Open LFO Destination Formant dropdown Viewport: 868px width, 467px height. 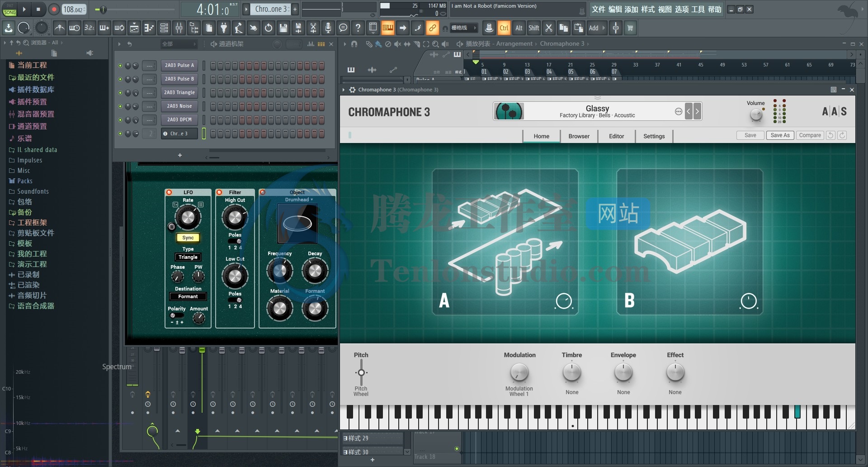(188, 296)
